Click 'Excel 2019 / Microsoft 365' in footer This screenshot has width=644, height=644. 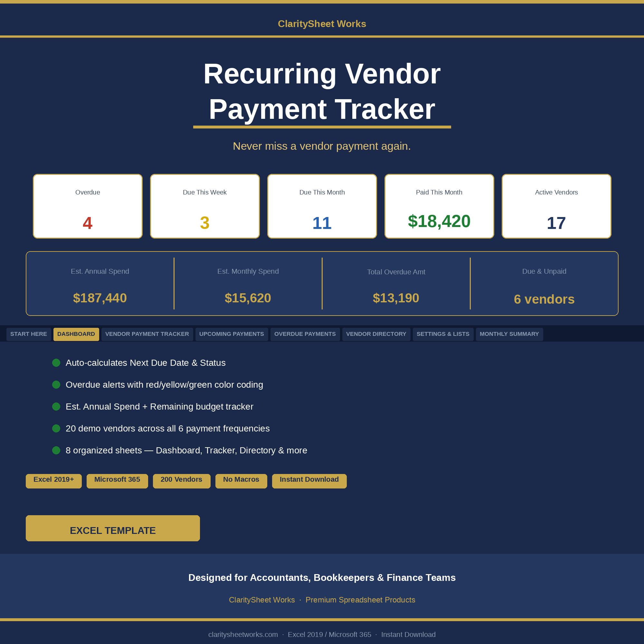pyautogui.click(x=329, y=634)
